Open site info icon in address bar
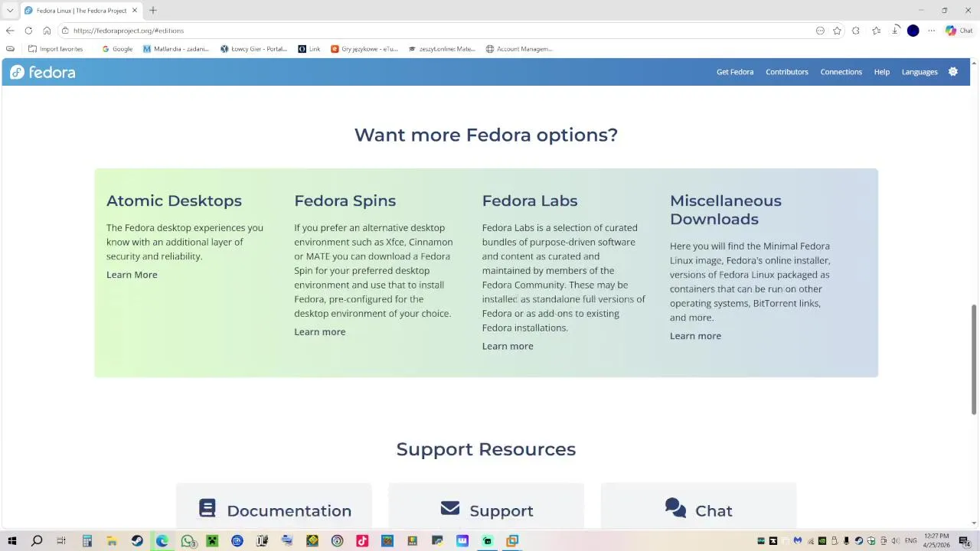Viewport: 980px width, 551px height. pyautogui.click(x=66, y=31)
